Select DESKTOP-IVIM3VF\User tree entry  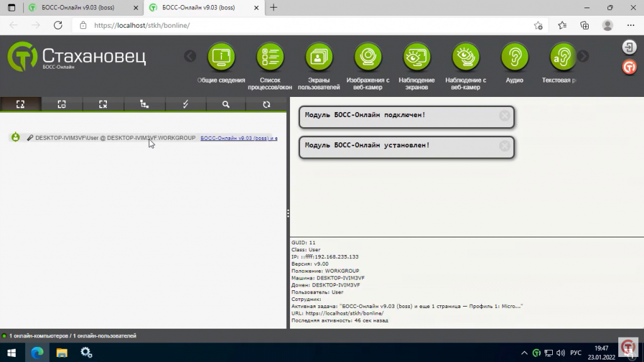(116, 138)
